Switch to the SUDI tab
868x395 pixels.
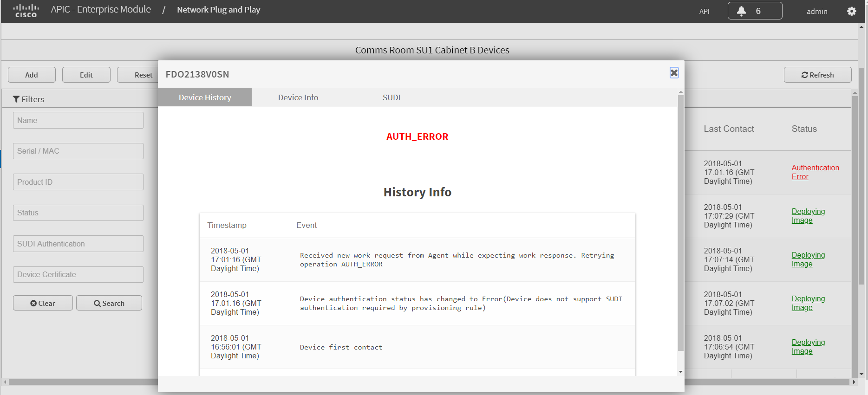tap(392, 97)
